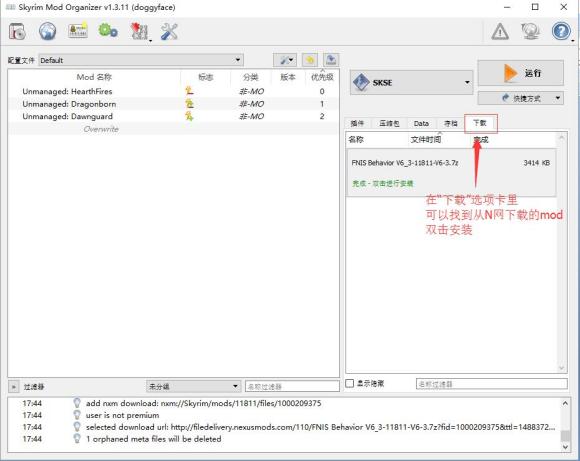Sort by the 分类 column header
The width and height of the screenshot is (580, 461).
(251, 77)
